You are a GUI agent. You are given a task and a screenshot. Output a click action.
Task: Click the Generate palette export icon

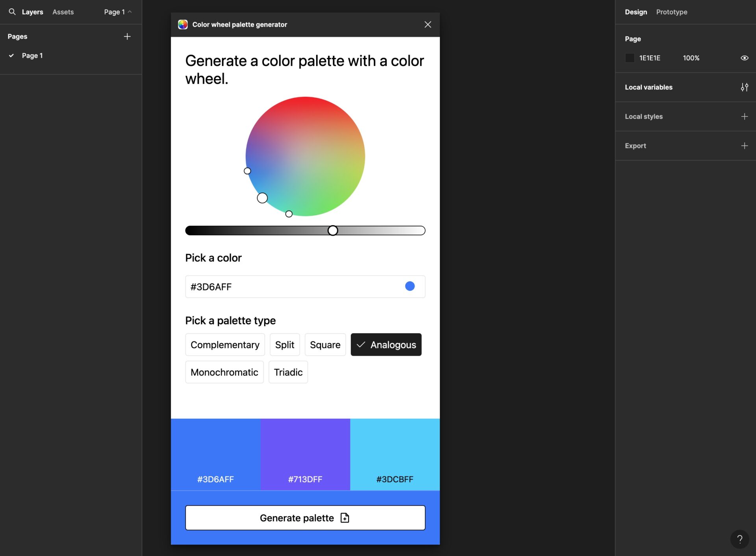(346, 517)
